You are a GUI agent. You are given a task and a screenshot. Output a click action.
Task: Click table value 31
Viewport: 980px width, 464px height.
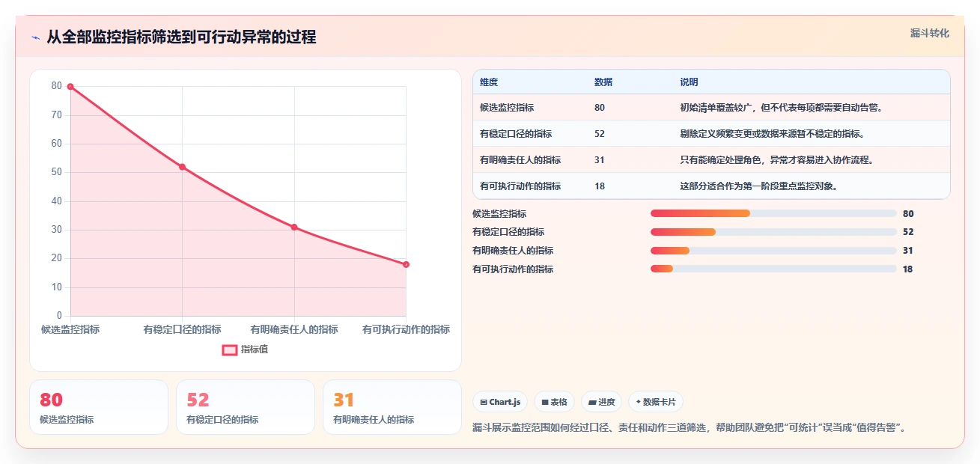coord(600,160)
